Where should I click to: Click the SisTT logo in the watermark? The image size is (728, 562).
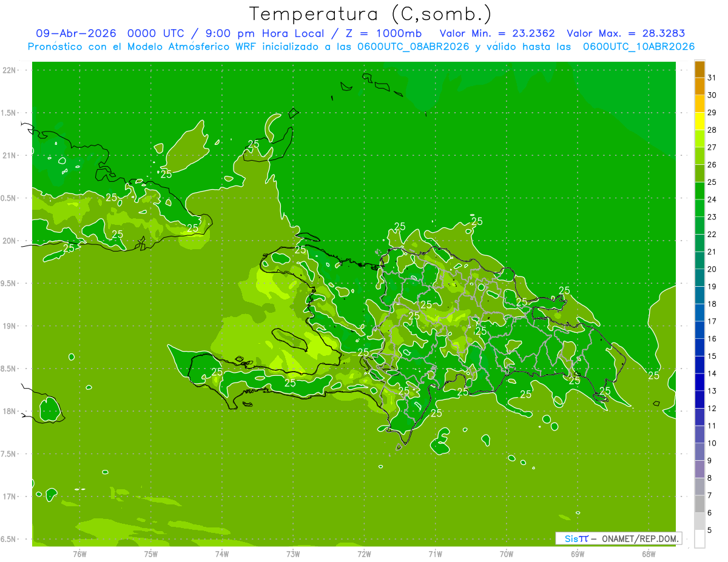click(x=576, y=538)
